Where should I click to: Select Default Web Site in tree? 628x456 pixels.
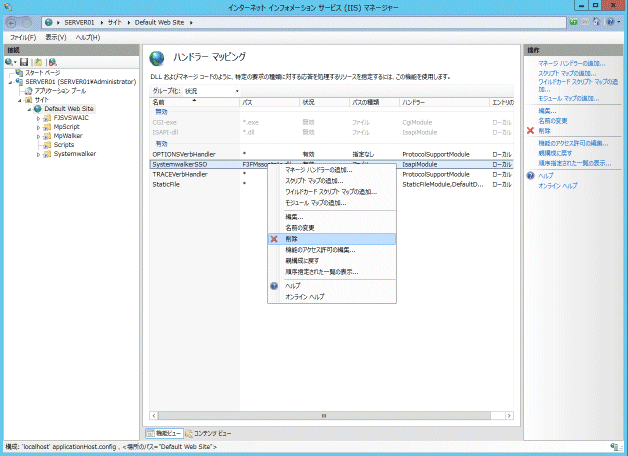[68, 108]
